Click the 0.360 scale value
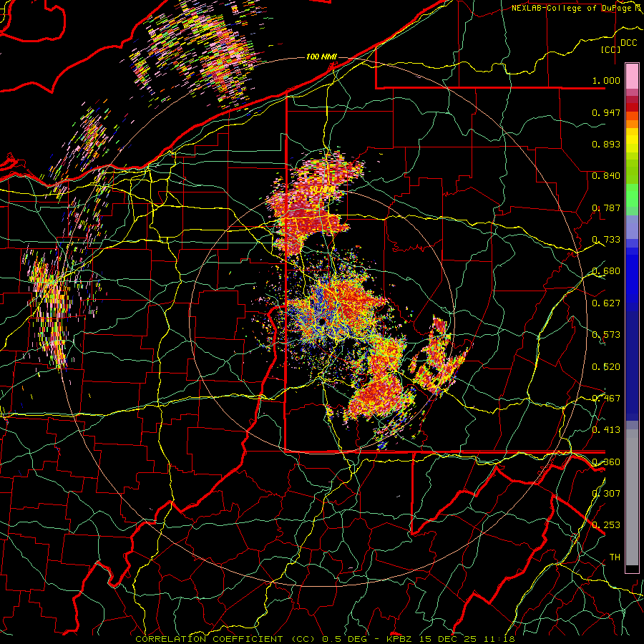The width and height of the screenshot is (644, 644). click(606, 462)
